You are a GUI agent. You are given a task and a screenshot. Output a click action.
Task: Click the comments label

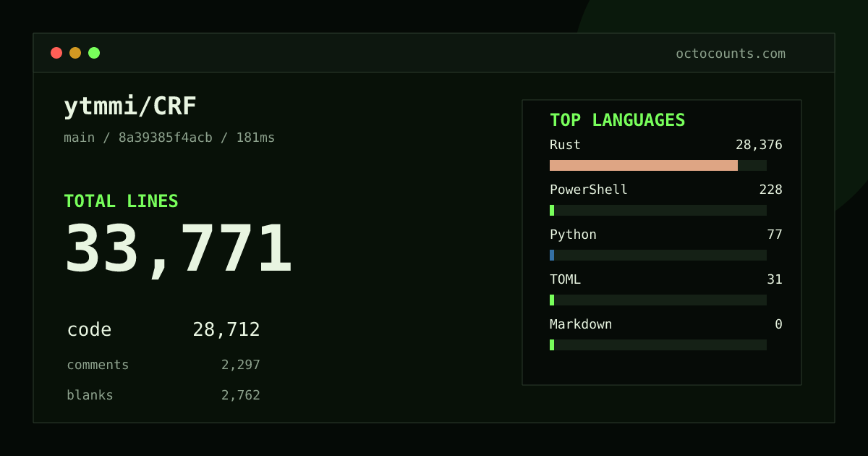[98, 365]
